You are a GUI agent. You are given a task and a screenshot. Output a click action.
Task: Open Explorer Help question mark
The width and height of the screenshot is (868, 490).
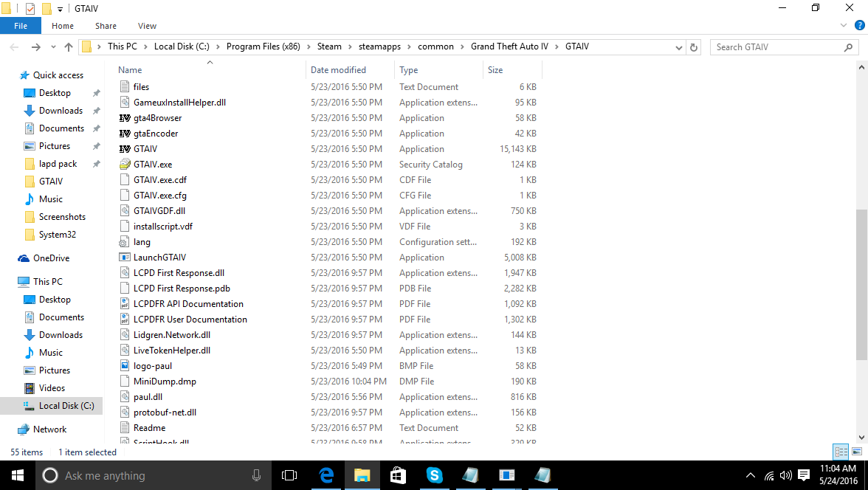[x=860, y=26]
